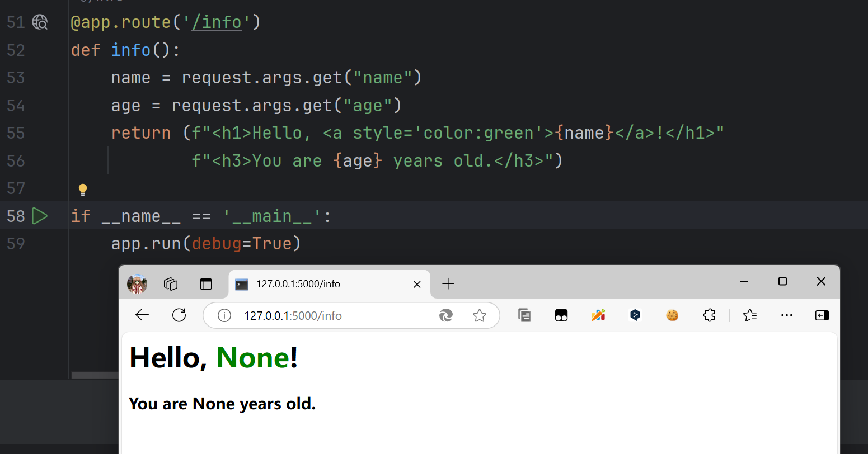This screenshot has height=454, width=868.
Task: Open the Edge workspaces icon
Action: [171, 284]
